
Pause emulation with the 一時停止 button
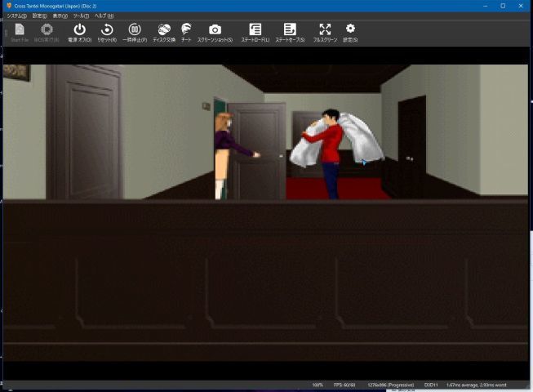(x=135, y=33)
